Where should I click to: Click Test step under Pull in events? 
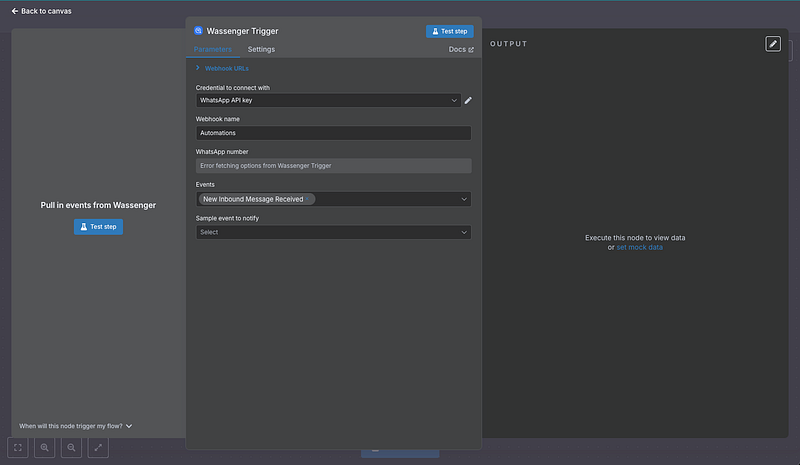click(x=98, y=227)
